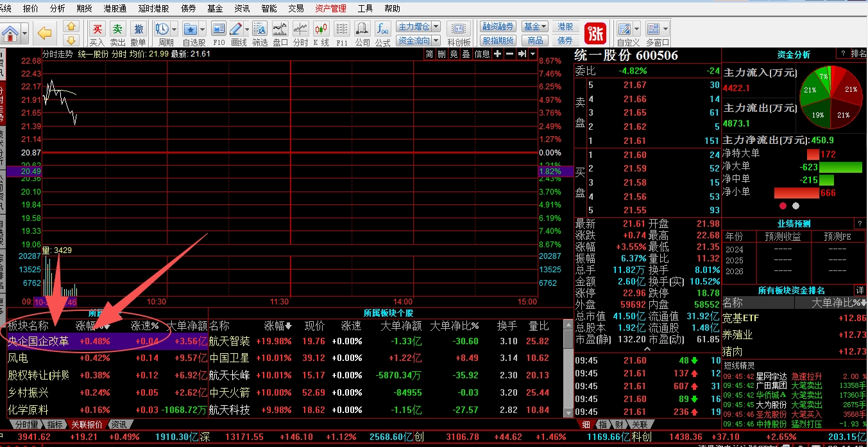This screenshot has width=868, height=447.
Task: Click the 撤单 cancel order icon
Action: tap(138, 29)
